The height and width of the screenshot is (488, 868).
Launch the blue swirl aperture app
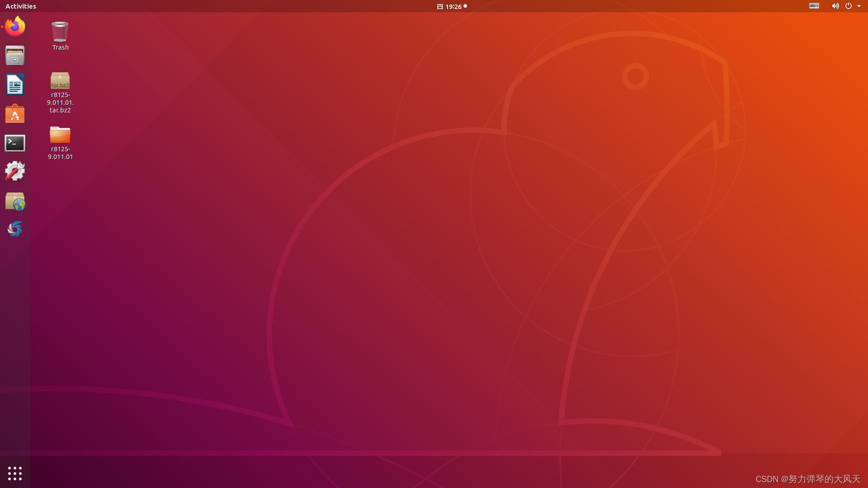click(15, 230)
